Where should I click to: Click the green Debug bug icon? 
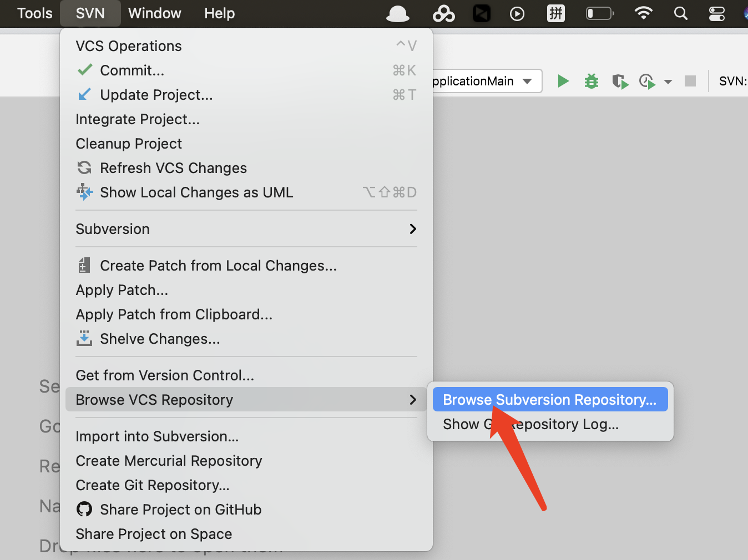click(x=592, y=82)
